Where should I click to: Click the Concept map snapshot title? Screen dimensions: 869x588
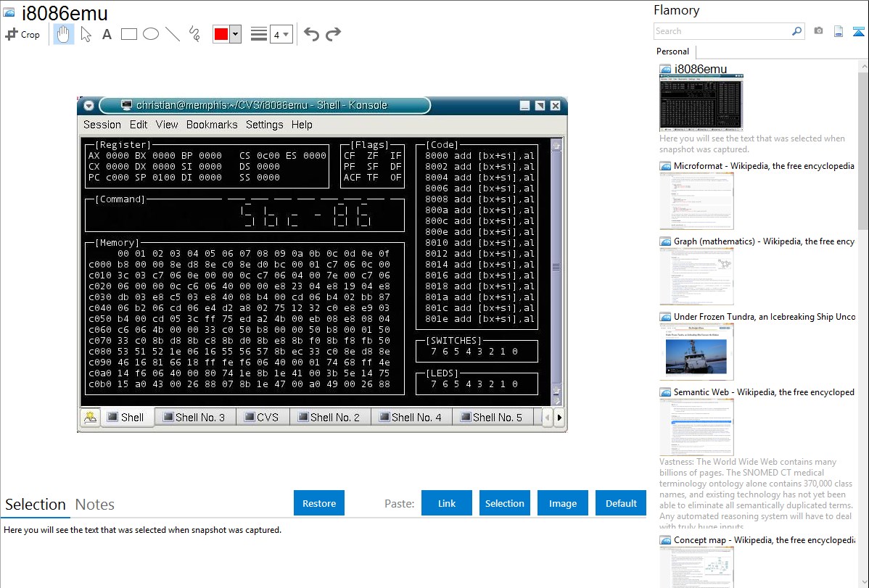[x=764, y=539]
